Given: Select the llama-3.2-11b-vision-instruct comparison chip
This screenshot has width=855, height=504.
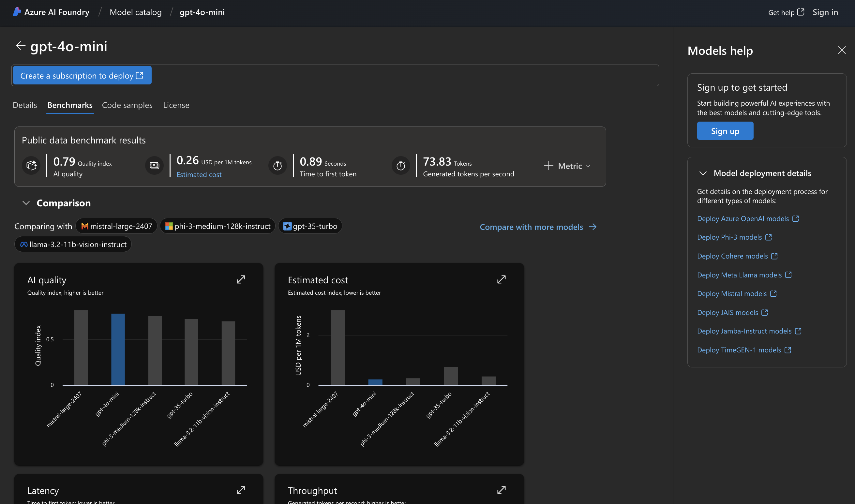Looking at the screenshot, I should tap(73, 245).
